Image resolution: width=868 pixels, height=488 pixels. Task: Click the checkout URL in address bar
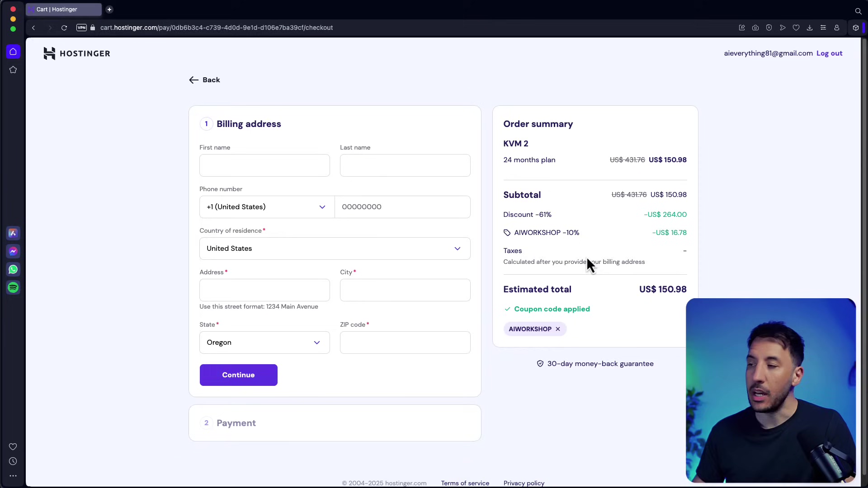click(x=217, y=28)
